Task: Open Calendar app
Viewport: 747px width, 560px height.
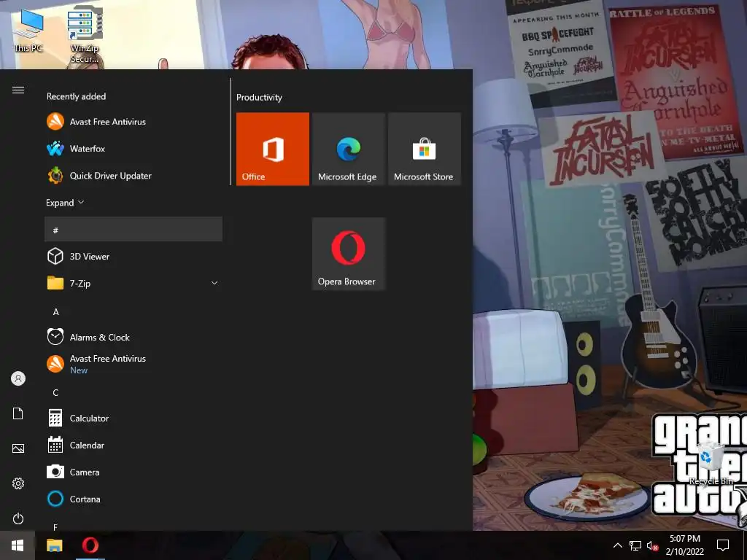Action: (133, 446)
